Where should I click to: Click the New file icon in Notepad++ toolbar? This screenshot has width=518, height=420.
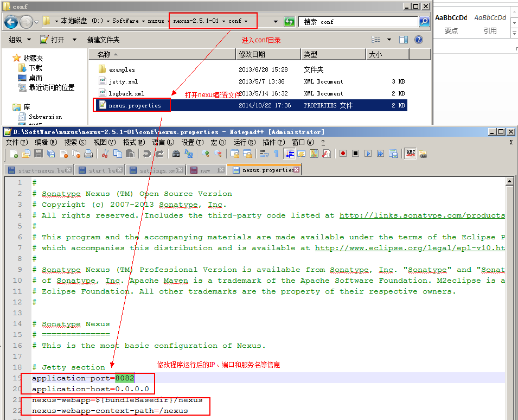pyautogui.click(x=14, y=154)
